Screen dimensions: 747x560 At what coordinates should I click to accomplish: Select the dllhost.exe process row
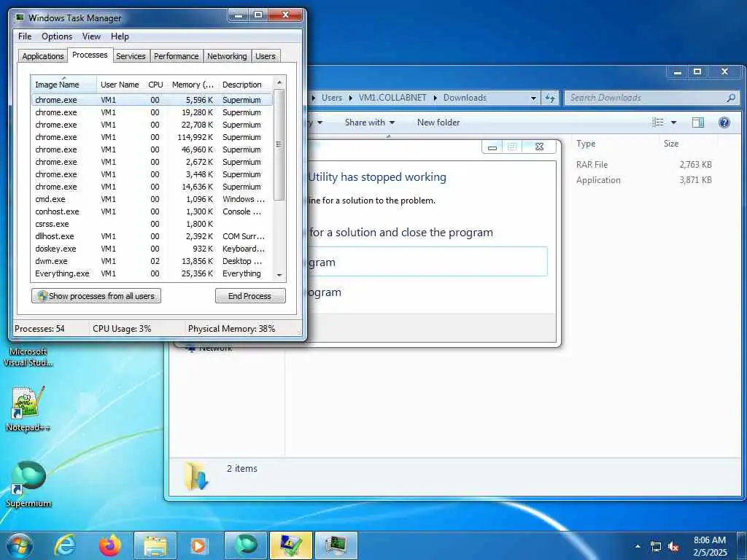152,236
